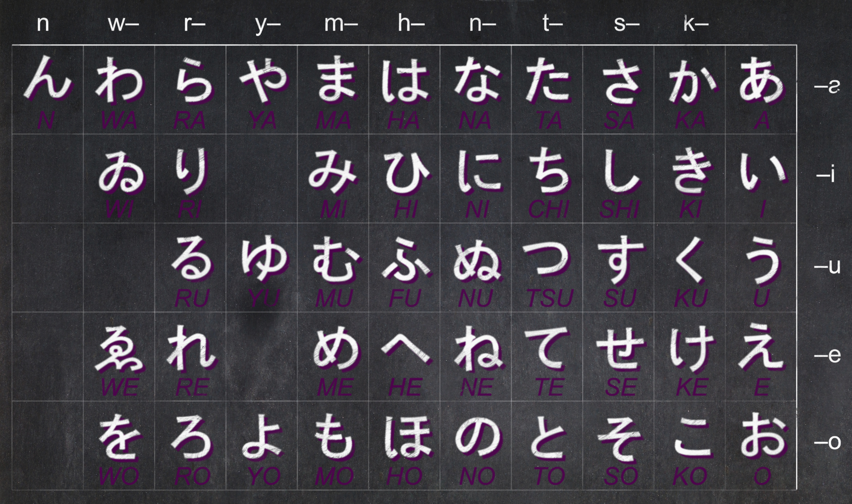Screen dimensions: 852x504
Task: Select the ち character labeled CHI
Action: tap(548, 170)
